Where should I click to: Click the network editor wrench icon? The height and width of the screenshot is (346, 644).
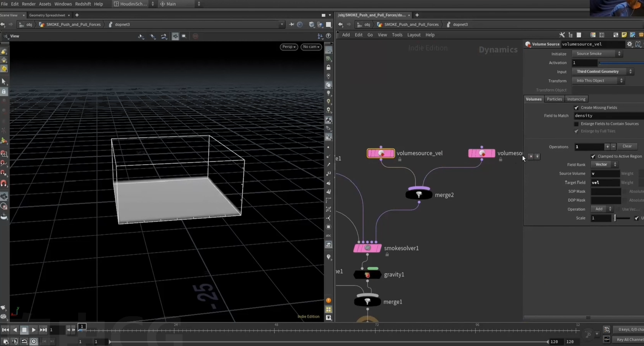pyautogui.click(x=562, y=35)
